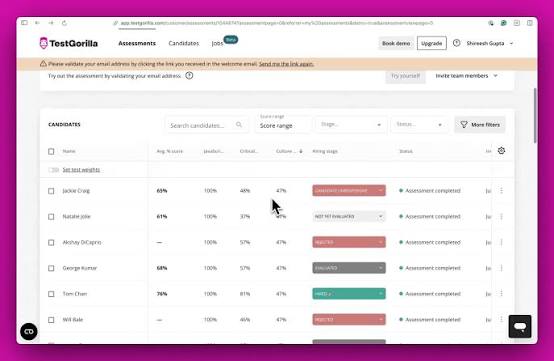This screenshot has height=361, width=554.
Task: Expand Invite team members dropdown
Action: (x=466, y=76)
